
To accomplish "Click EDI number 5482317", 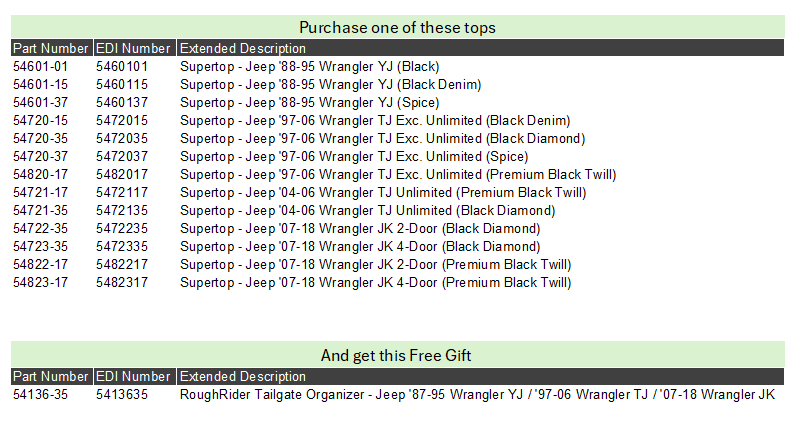I will pos(122,283).
